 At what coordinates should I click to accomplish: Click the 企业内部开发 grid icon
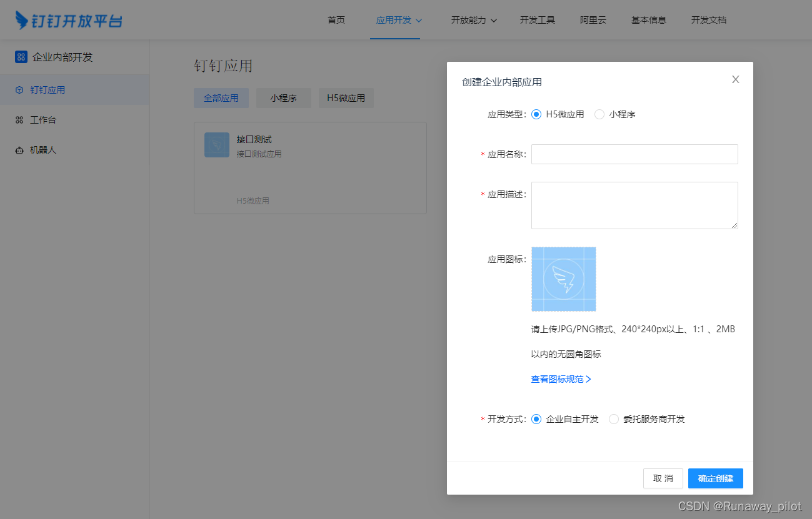pos(21,57)
